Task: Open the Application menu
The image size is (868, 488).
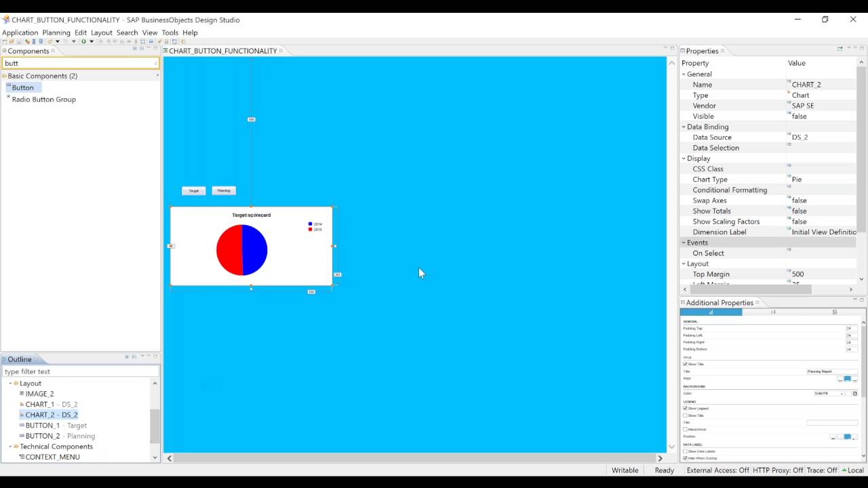Action: pyautogui.click(x=20, y=33)
